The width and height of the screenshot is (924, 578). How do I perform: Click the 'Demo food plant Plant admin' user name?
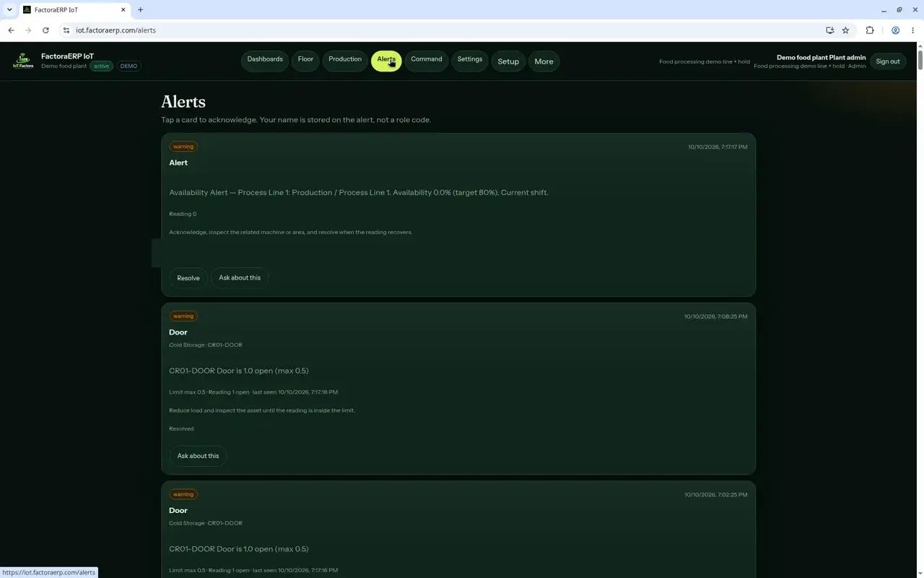[821, 58]
